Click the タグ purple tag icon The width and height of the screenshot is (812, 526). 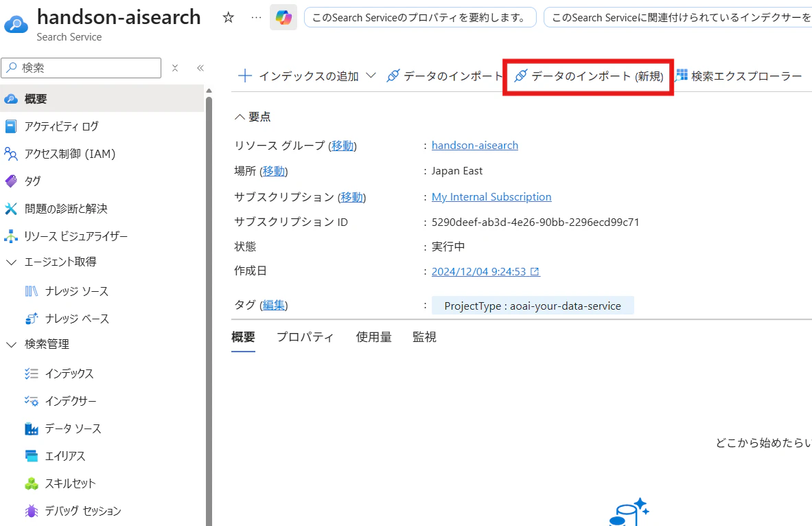[x=11, y=181]
